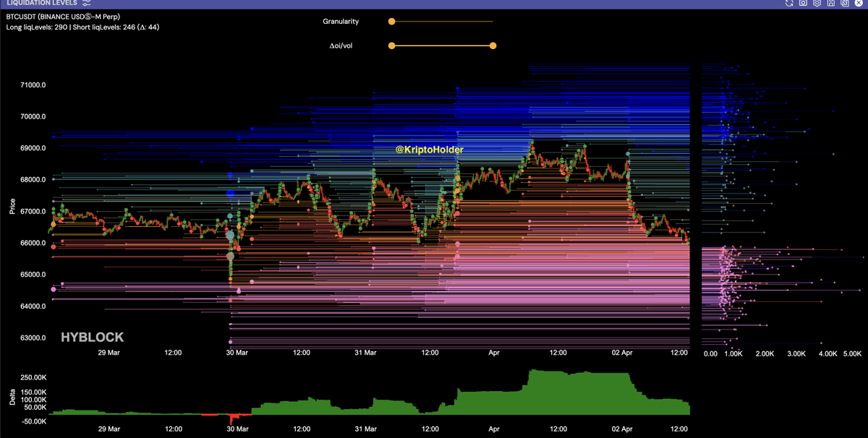Click the 65000.0 price axis label
Image resolution: width=868 pixels, height=438 pixels.
33,275
